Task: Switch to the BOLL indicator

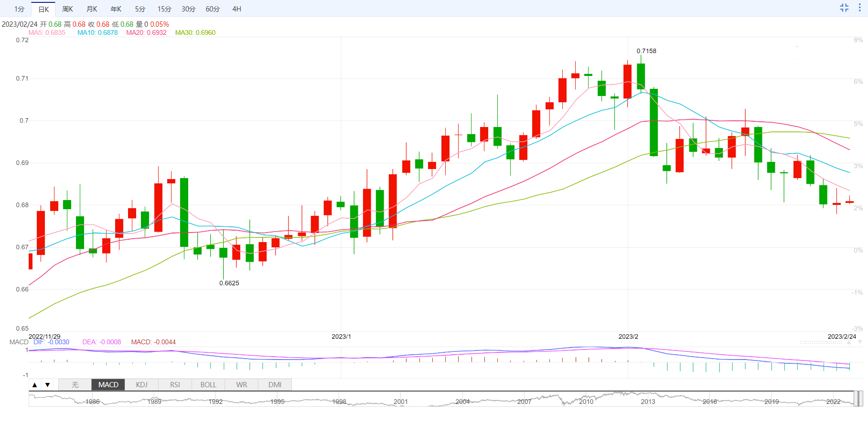Action: (208, 385)
